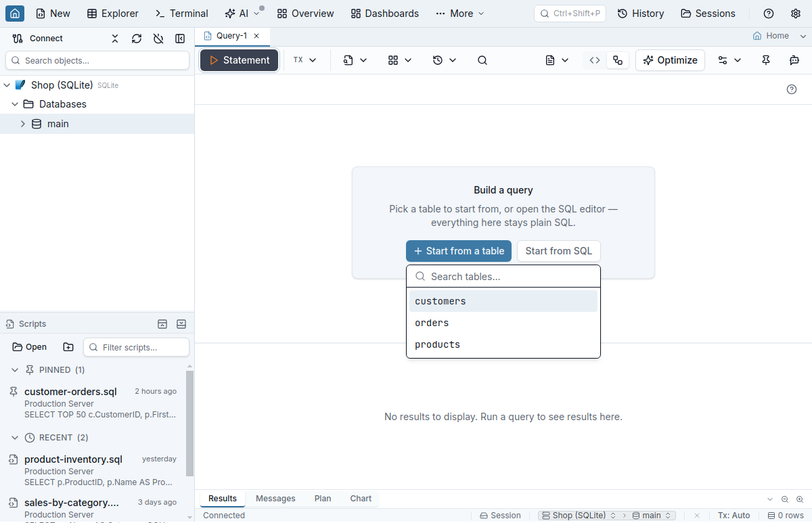The width and height of the screenshot is (812, 523).
Task: Click the Open scripts button
Action: click(30, 347)
